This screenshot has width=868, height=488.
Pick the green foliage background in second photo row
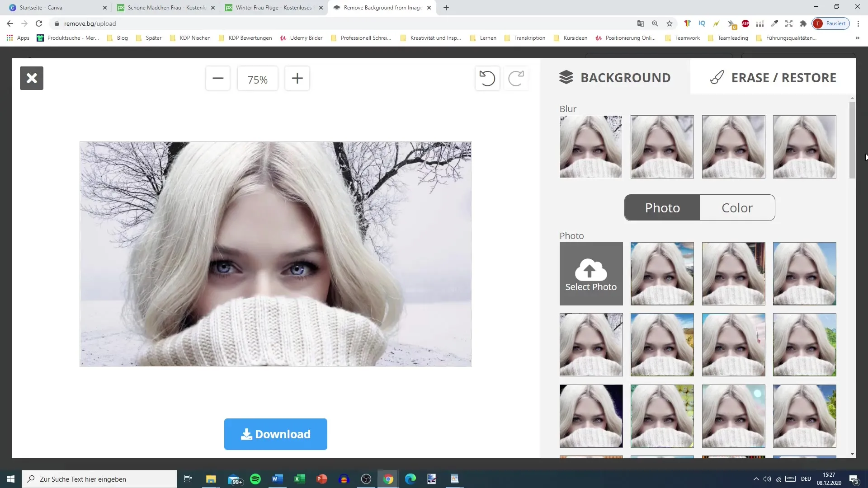pyautogui.click(x=805, y=345)
